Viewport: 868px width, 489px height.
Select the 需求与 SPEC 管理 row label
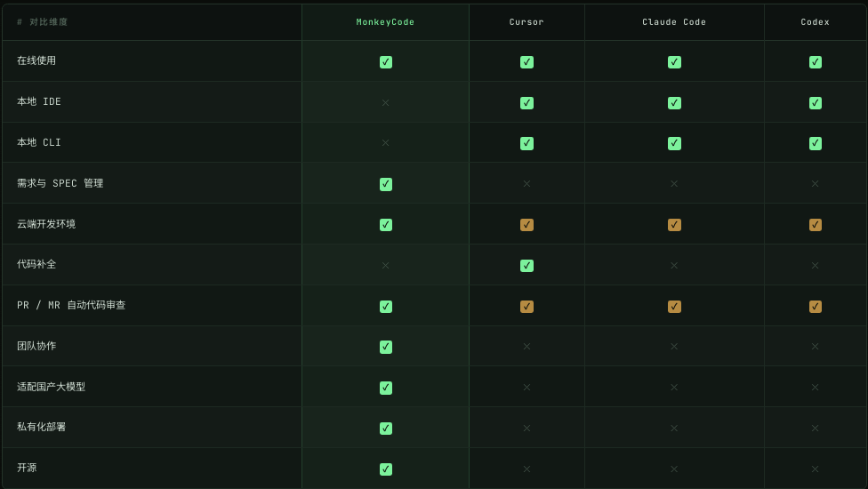[x=60, y=184]
